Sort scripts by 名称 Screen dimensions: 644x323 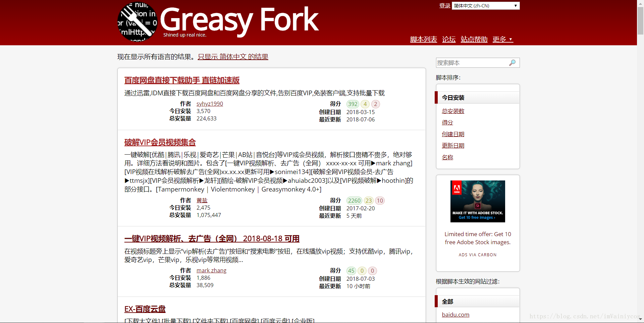click(447, 157)
